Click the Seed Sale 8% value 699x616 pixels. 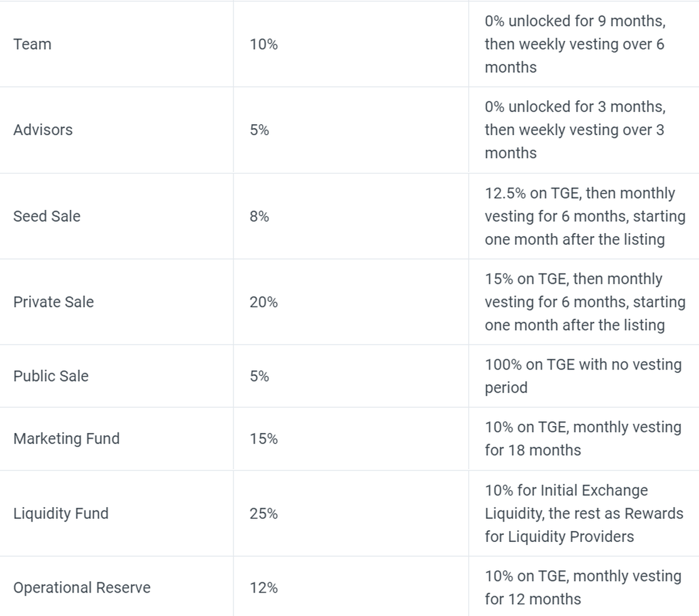pyautogui.click(x=259, y=216)
